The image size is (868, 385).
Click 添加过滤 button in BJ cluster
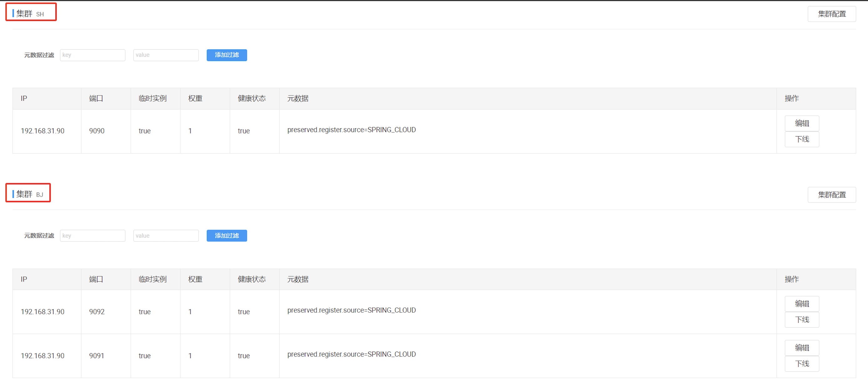[227, 236]
